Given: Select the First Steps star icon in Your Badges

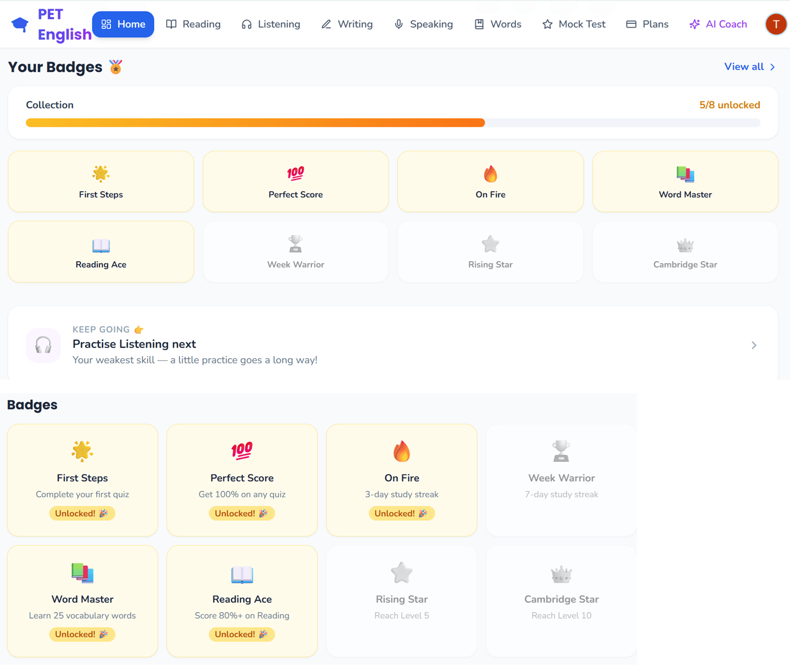Looking at the screenshot, I should pyautogui.click(x=101, y=174).
